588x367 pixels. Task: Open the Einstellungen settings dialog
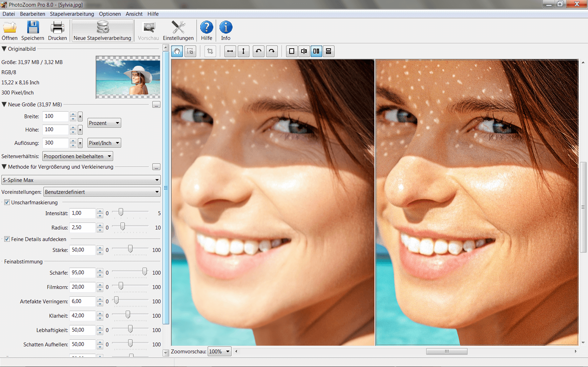(x=178, y=30)
